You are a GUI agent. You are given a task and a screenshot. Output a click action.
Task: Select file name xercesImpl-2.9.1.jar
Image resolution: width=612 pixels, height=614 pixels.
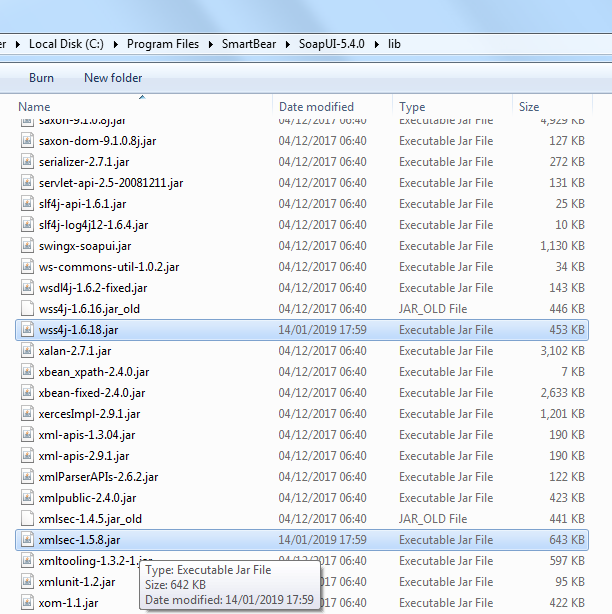pos(89,414)
